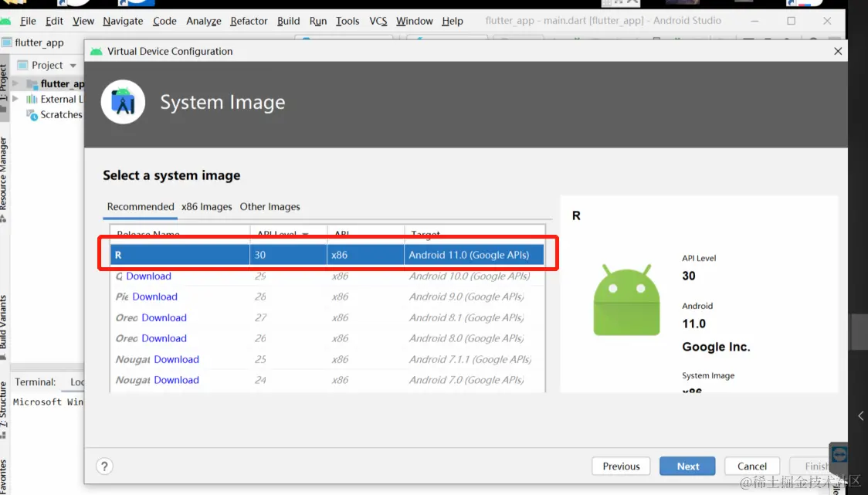This screenshot has width=868, height=495.
Task: Open the Build menu
Action: pyautogui.click(x=288, y=21)
